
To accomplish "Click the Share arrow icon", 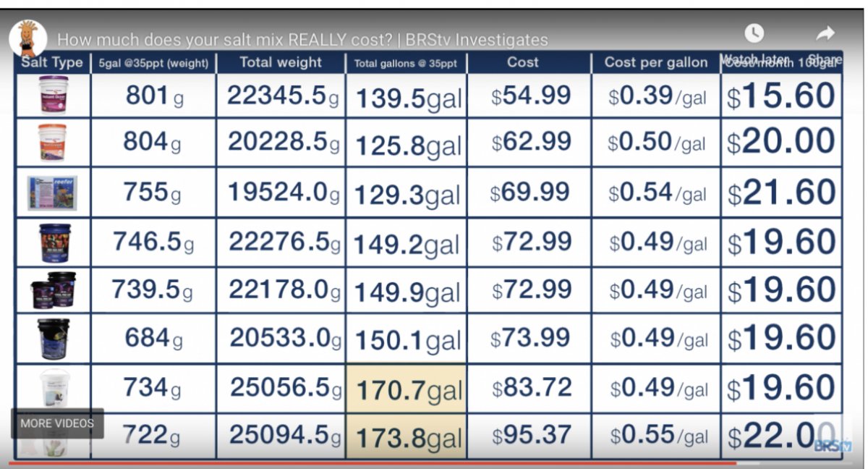I will [x=825, y=33].
